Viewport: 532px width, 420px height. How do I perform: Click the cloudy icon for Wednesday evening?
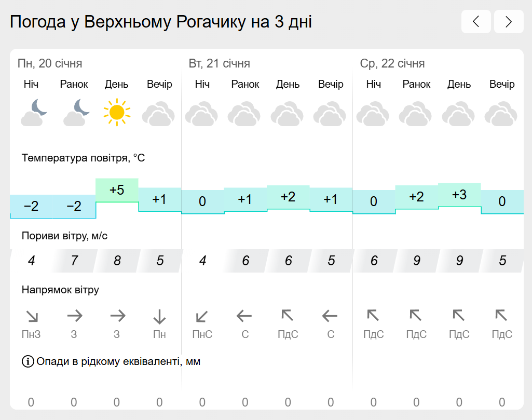501,114
